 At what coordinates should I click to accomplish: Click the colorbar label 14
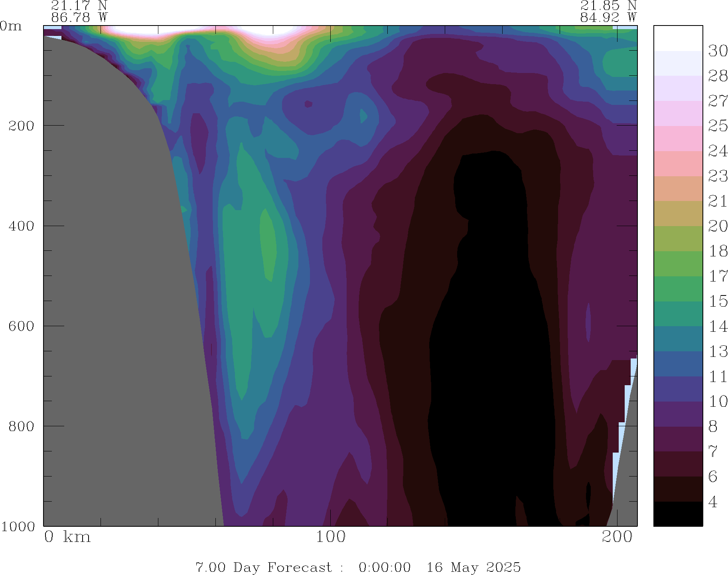pos(718,326)
